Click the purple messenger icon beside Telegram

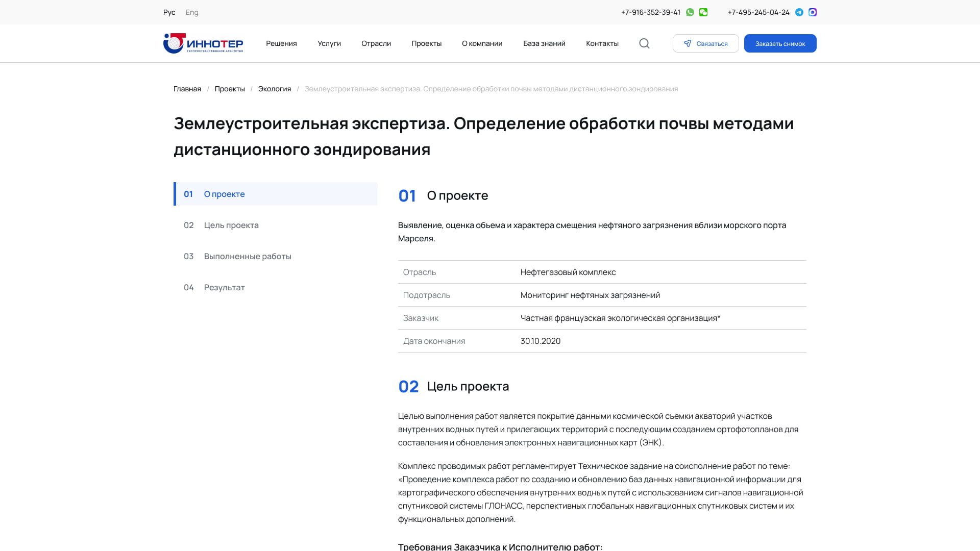[813, 12]
